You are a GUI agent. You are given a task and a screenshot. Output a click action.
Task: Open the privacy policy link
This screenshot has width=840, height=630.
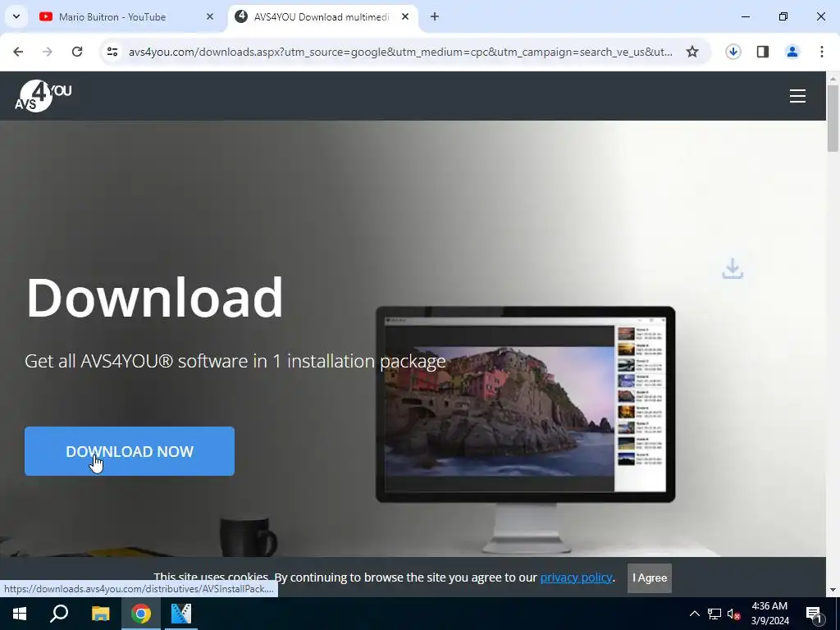click(x=576, y=577)
